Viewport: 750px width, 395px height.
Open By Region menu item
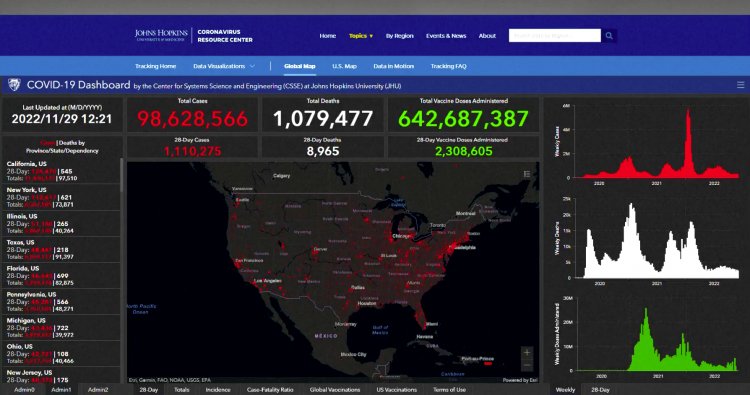pyautogui.click(x=399, y=36)
